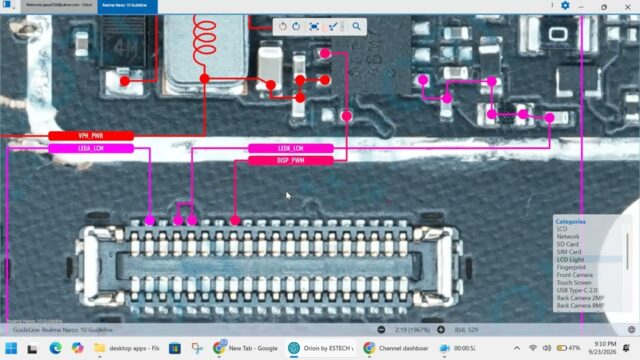Open Wi-Fi network settings in tray
The image size is (640, 360).
tap(533, 348)
